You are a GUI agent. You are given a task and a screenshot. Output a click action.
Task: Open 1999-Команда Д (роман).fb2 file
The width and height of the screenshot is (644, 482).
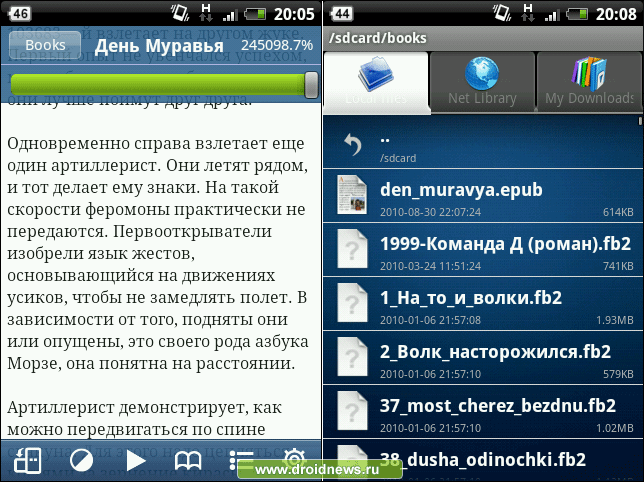click(483, 250)
